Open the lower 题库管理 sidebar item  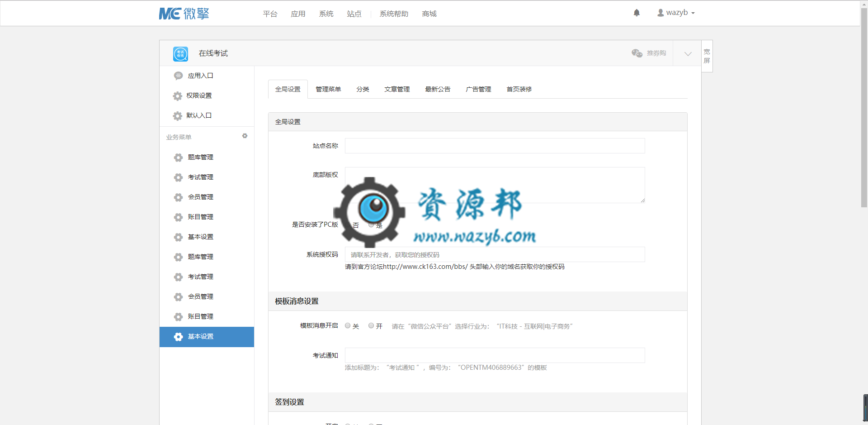(x=207, y=257)
